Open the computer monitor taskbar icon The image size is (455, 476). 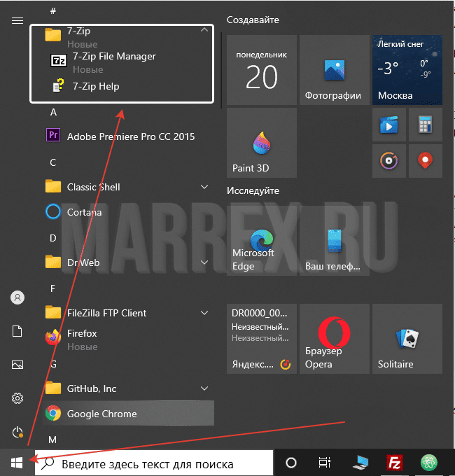pyautogui.click(x=360, y=463)
